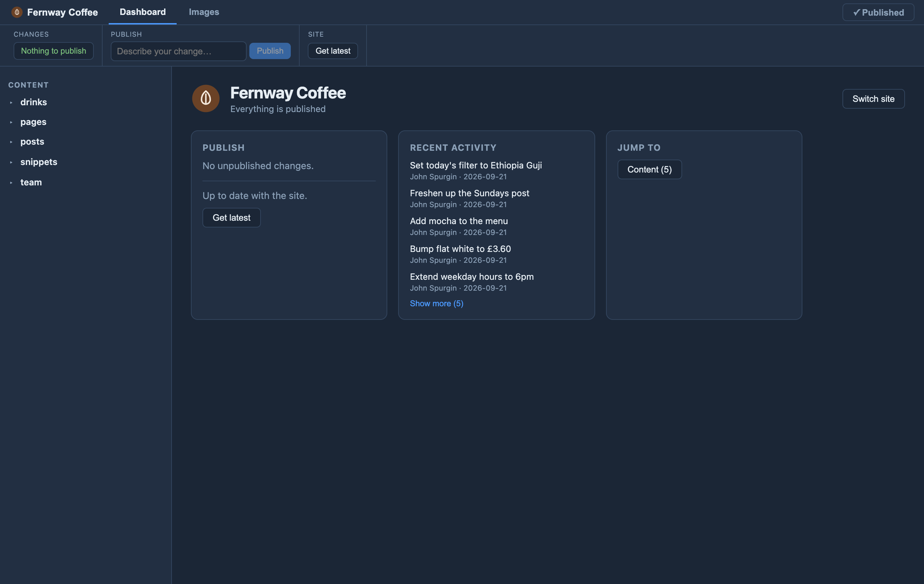Expand the team folder arrow

11,183
